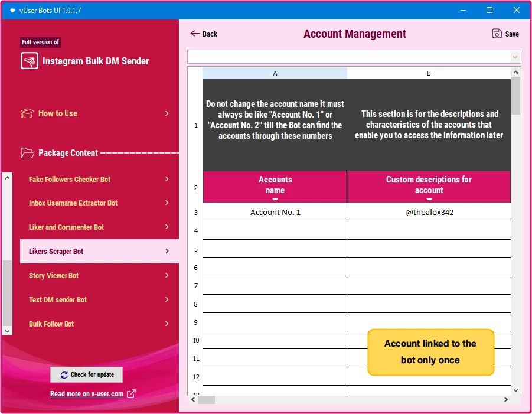Expand Text DM sender Bot chevron
532x414 pixels.
coord(167,299)
